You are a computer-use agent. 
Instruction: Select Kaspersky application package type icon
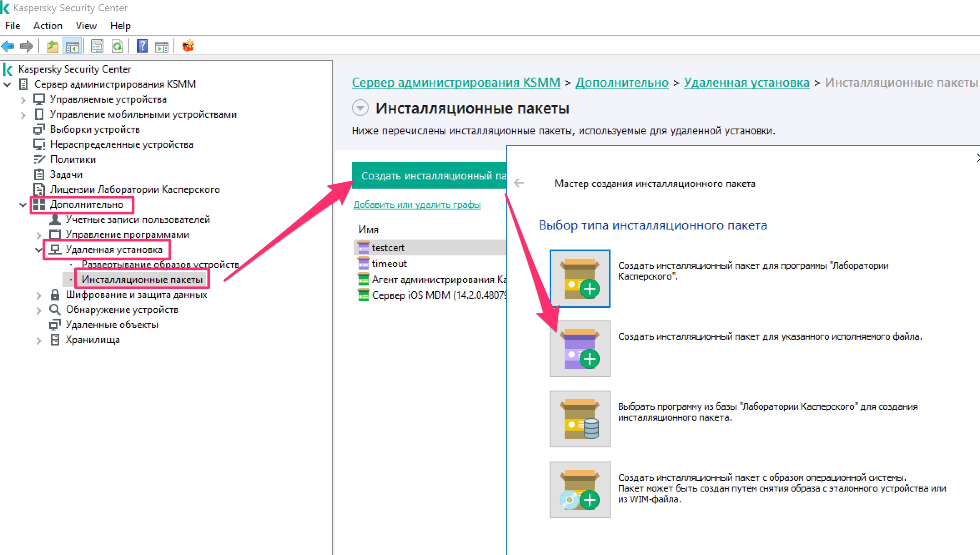[x=580, y=278]
